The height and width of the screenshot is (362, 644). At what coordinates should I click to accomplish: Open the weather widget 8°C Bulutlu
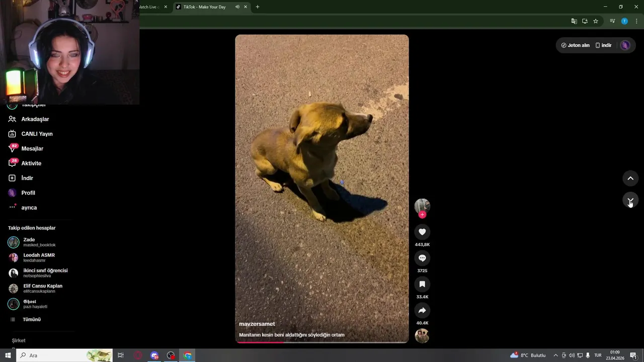[x=528, y=355]
